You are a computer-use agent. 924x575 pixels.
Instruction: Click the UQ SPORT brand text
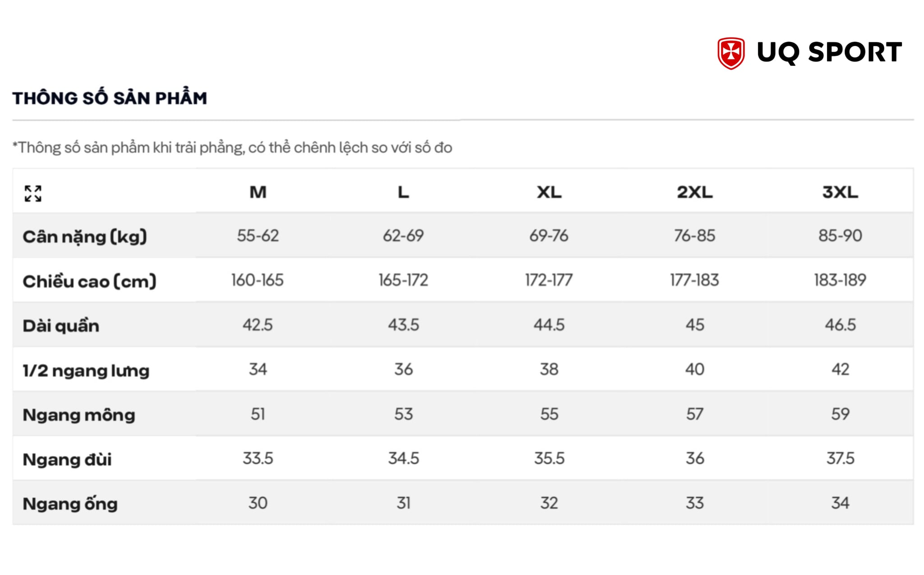(x=829, y=52)
